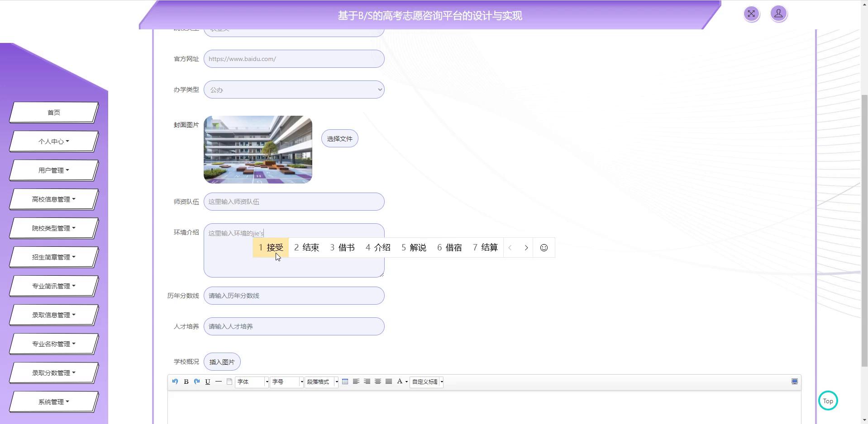Open the 段落格式 paragraph format dropdown
Screen dimensions: 868x424
(322, 382)
